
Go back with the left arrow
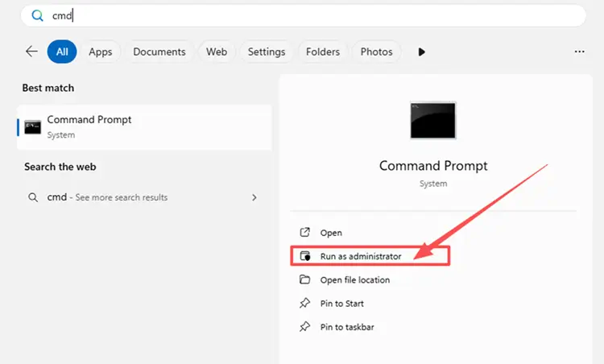click(x=31, y=52)
